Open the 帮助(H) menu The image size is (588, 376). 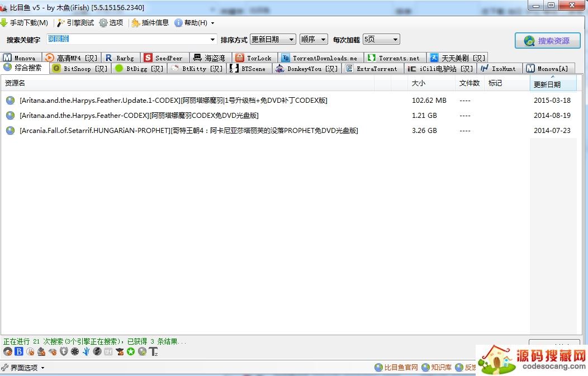[191, 23]
